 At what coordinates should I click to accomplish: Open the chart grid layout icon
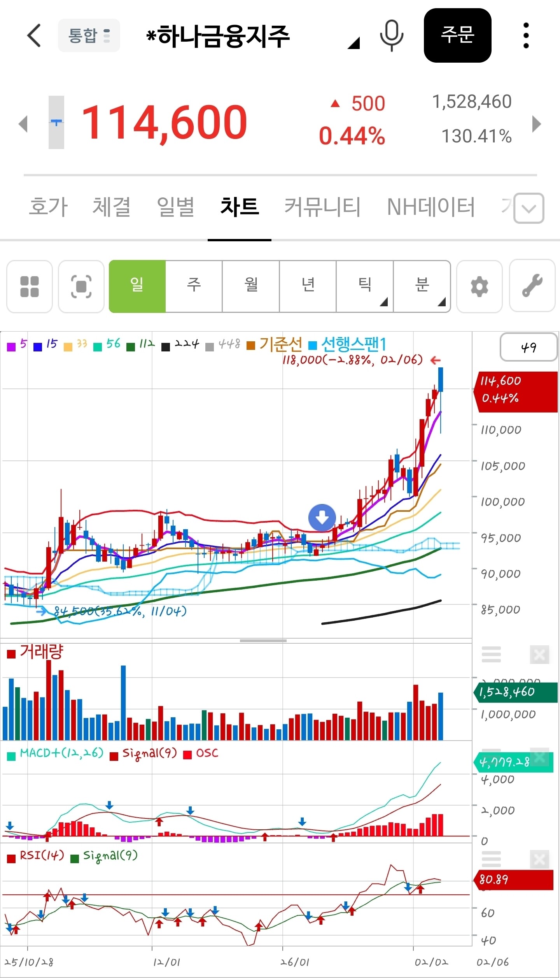click(x=30, y=286)
